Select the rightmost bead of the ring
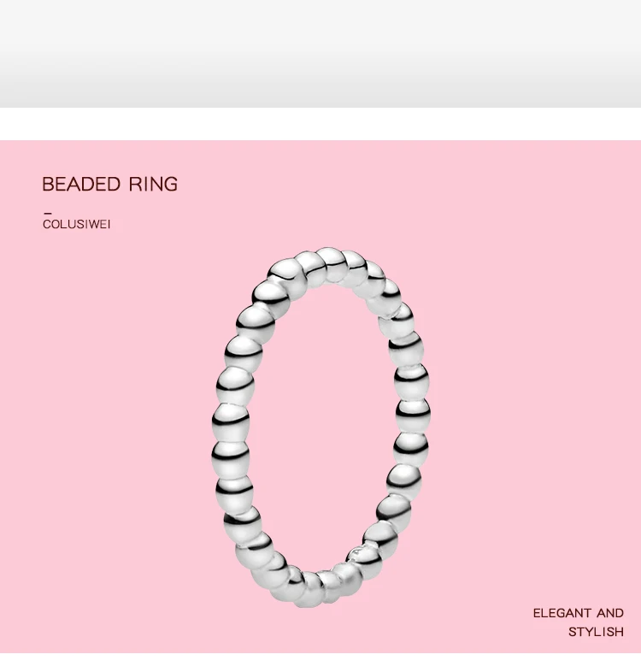 413,414
